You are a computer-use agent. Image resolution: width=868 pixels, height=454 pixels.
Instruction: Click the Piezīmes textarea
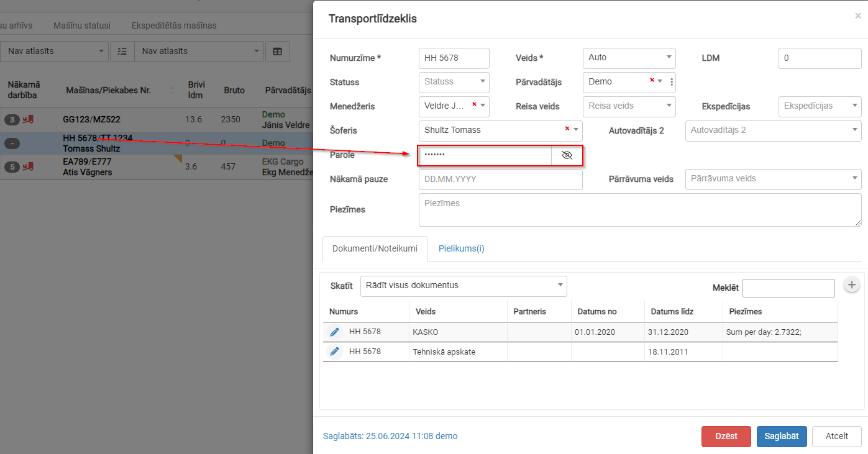pyautogui.click(x=640, y=210)
